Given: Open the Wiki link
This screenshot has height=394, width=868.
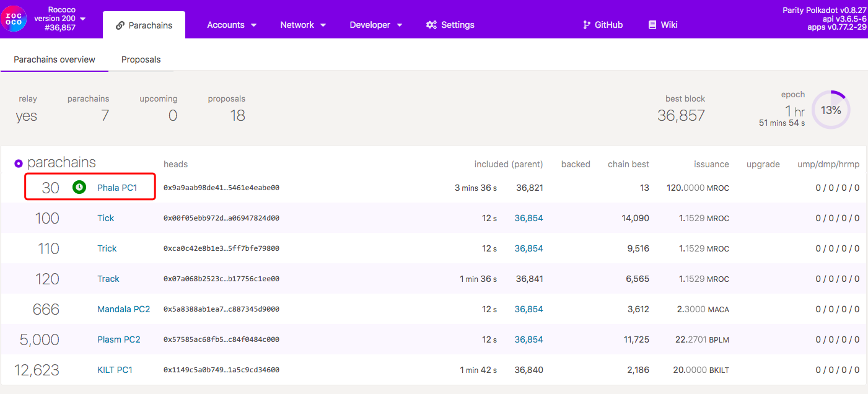Looking at the screenshot, I should point(662,25).
